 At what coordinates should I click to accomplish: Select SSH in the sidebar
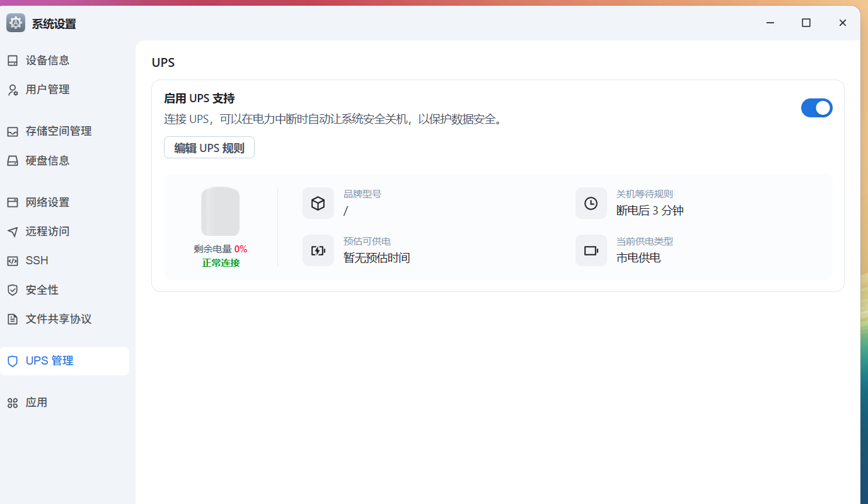(x=64, y=261)
